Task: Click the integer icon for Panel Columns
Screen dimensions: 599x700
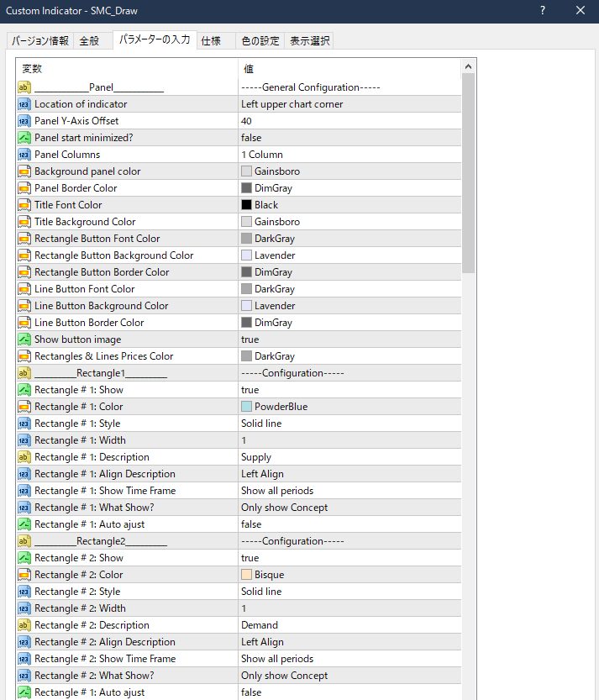Action: [24, 155]
